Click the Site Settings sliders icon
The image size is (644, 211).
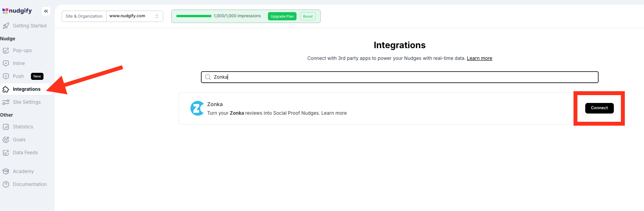click(6, 102)
